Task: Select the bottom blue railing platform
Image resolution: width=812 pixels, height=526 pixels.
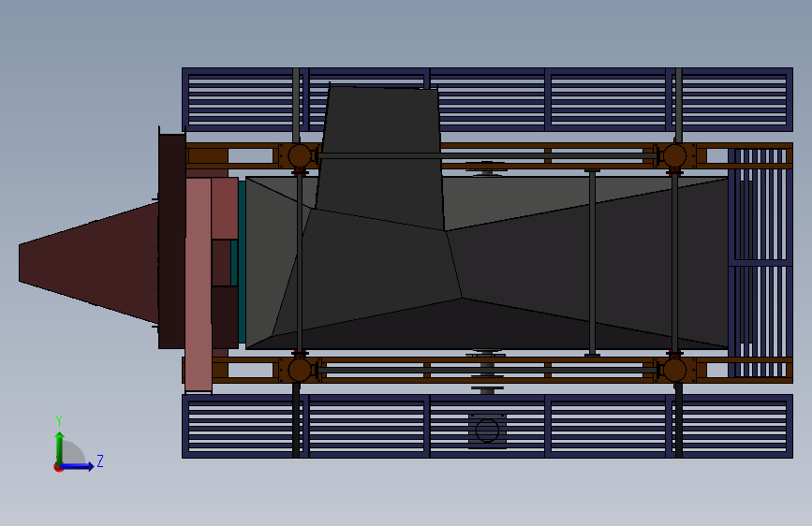Action: (487, 426)
